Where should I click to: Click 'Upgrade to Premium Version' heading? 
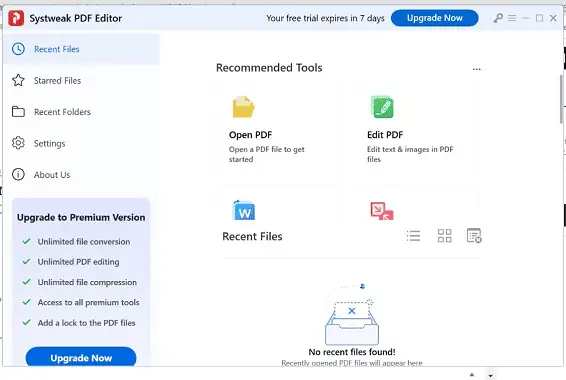click(x=81, y=217)
